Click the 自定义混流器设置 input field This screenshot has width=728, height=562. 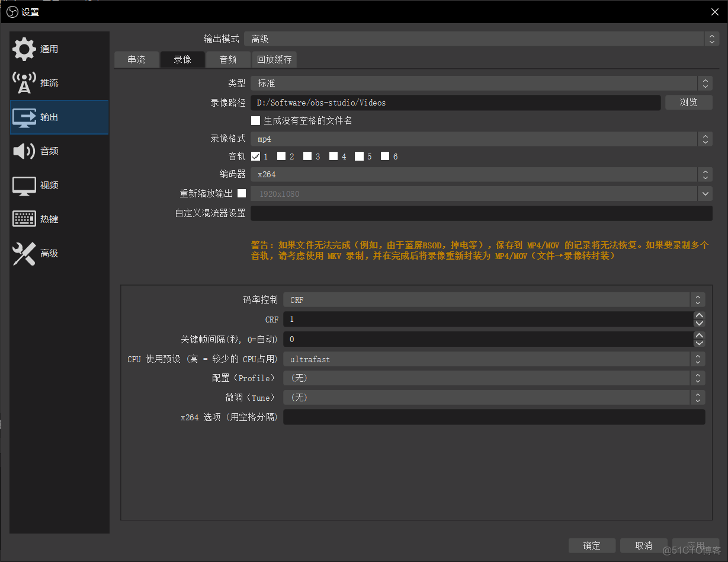482,213
